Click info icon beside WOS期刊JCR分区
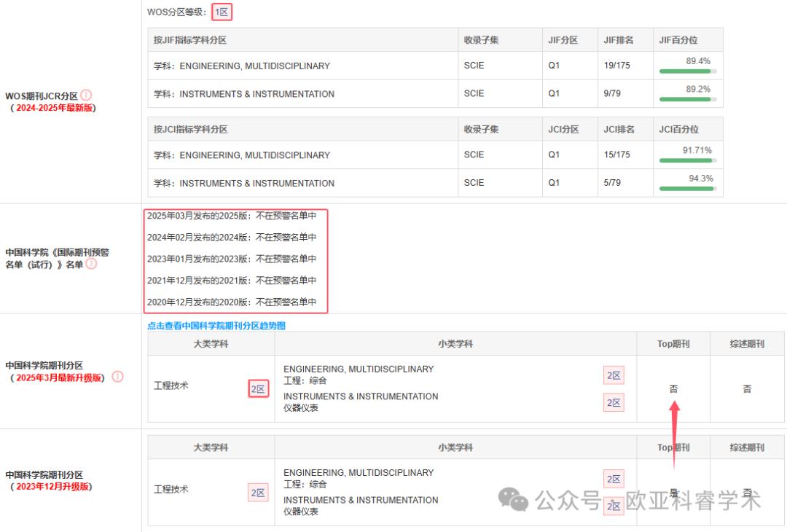The width and height of the screenshot is (787, 532). tap(86, 95)
